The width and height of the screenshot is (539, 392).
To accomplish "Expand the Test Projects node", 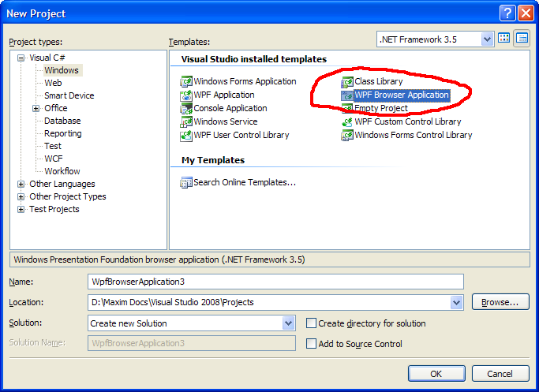I will tap(21, 209).
